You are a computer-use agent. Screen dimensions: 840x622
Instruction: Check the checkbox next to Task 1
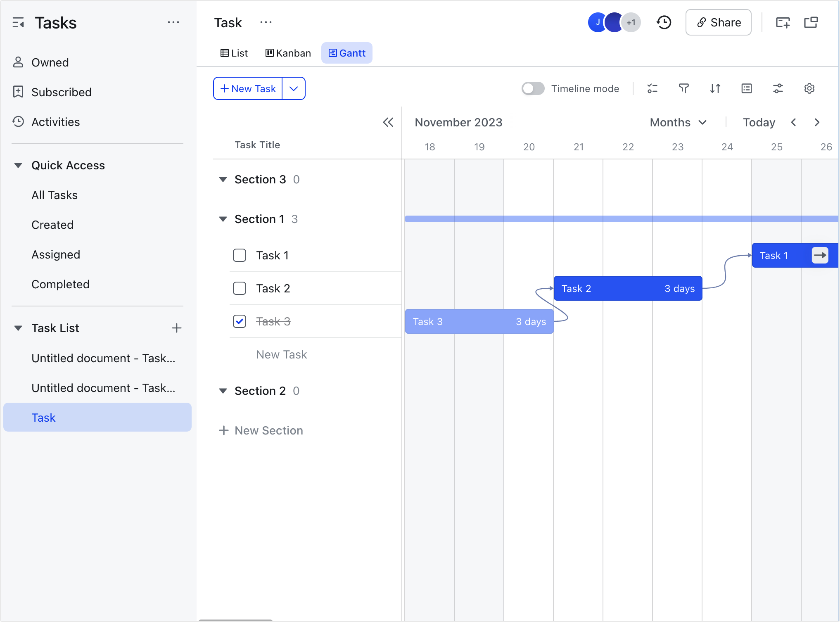coord(239,255)
